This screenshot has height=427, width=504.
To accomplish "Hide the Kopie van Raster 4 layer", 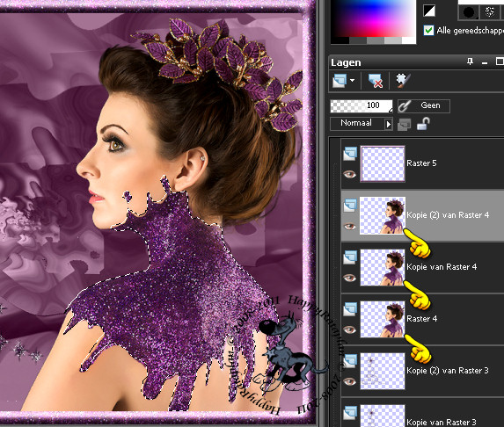I will tap(349, 278).
